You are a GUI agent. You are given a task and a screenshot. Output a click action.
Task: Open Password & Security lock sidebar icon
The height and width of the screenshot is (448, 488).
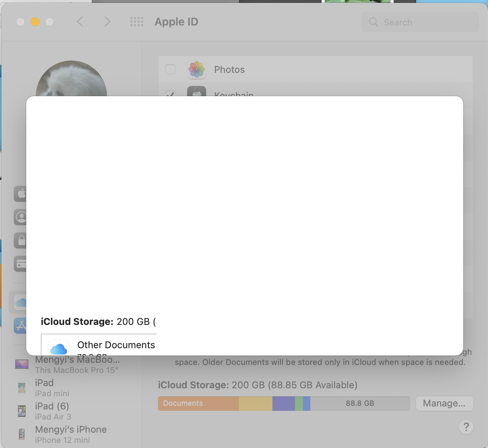point(20,240)
